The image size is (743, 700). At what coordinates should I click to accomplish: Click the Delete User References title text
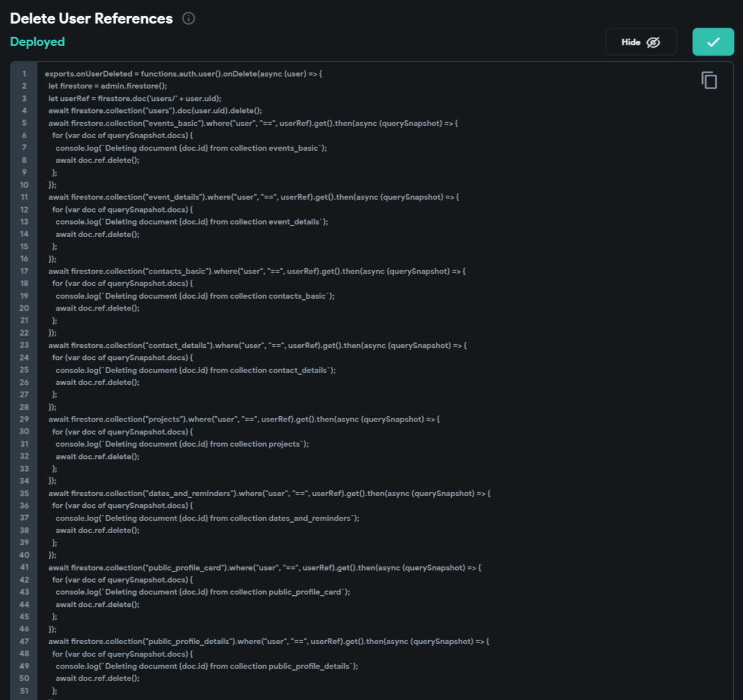(x=90, y=18)
